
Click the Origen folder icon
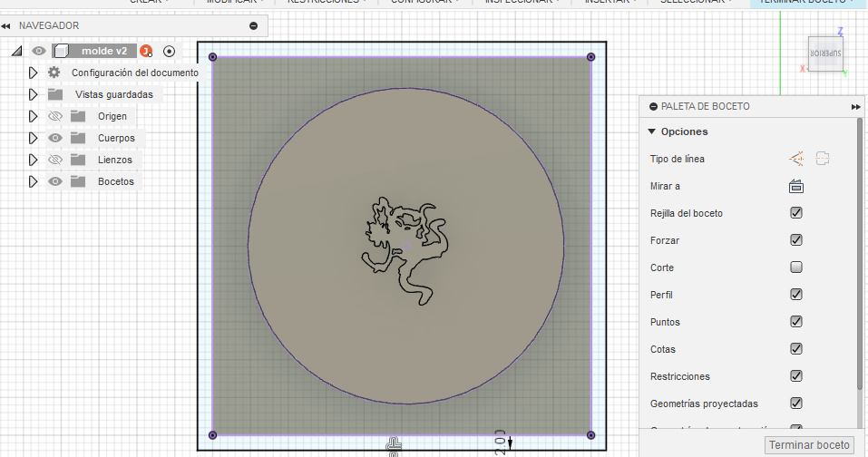click(x=78, y=116)
